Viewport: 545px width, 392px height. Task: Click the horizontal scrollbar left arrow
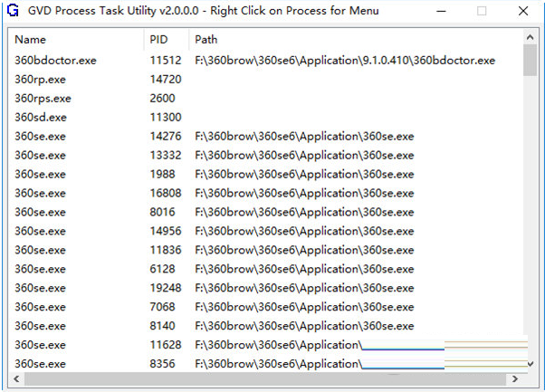[x=16, y=378]
